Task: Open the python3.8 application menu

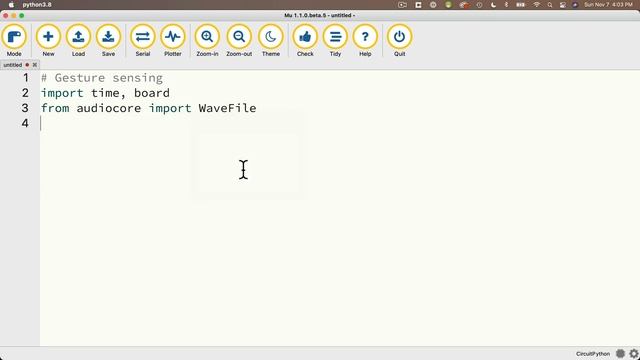Action: click(x=37, y=5)
